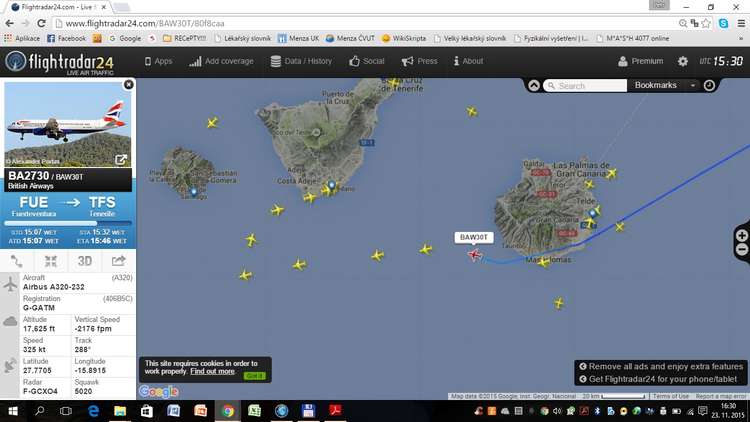
Task: Click the flight progress bar
Action: 68,223
